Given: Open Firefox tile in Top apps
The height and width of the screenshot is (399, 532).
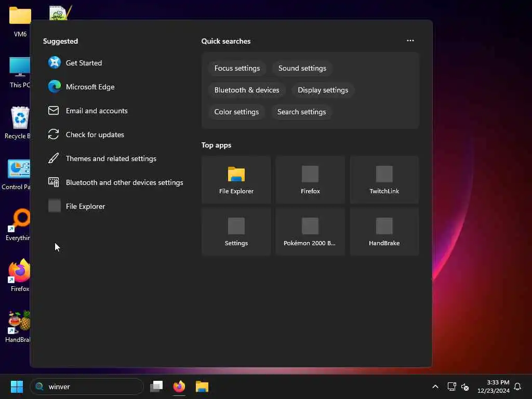Looking at the screenshot, I should click(x=310, y=180).
